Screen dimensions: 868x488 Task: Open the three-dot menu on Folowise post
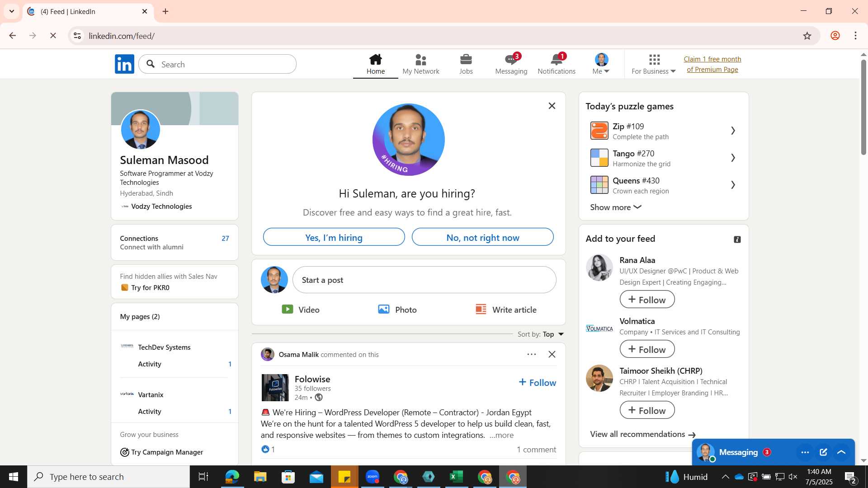point(531,355)
